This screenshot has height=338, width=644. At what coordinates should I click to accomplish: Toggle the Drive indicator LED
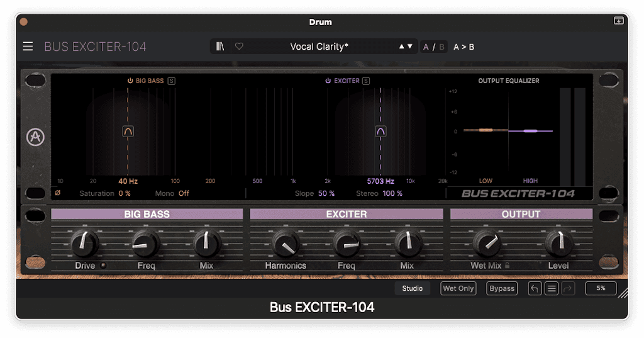pyautogui.click(x=103, y=266)
